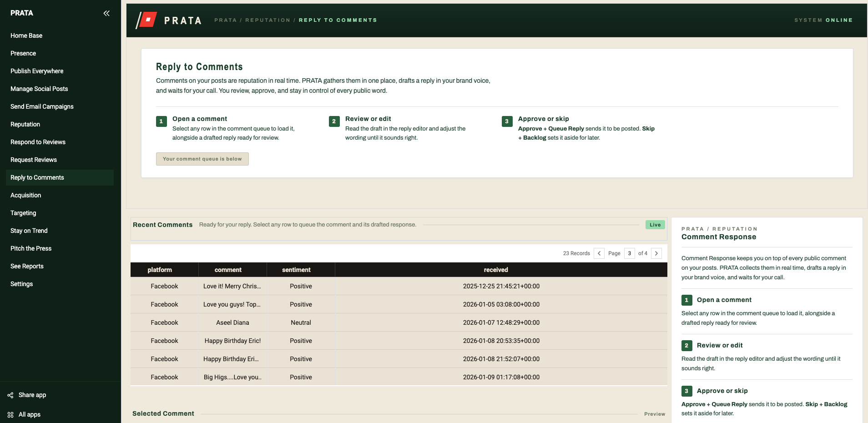Click 'Your comment queue is below' button

[202, 159]
